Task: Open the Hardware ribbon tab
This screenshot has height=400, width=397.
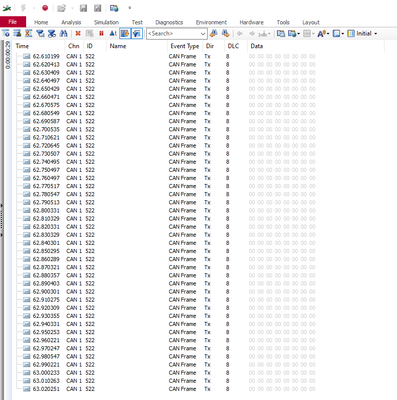Action: pyautogui.click(x=251, y=22)
